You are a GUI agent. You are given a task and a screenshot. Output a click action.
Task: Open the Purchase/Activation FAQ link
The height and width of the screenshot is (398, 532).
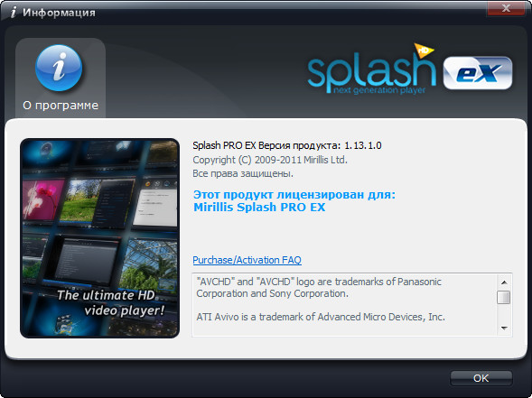[x=247, y=260]
